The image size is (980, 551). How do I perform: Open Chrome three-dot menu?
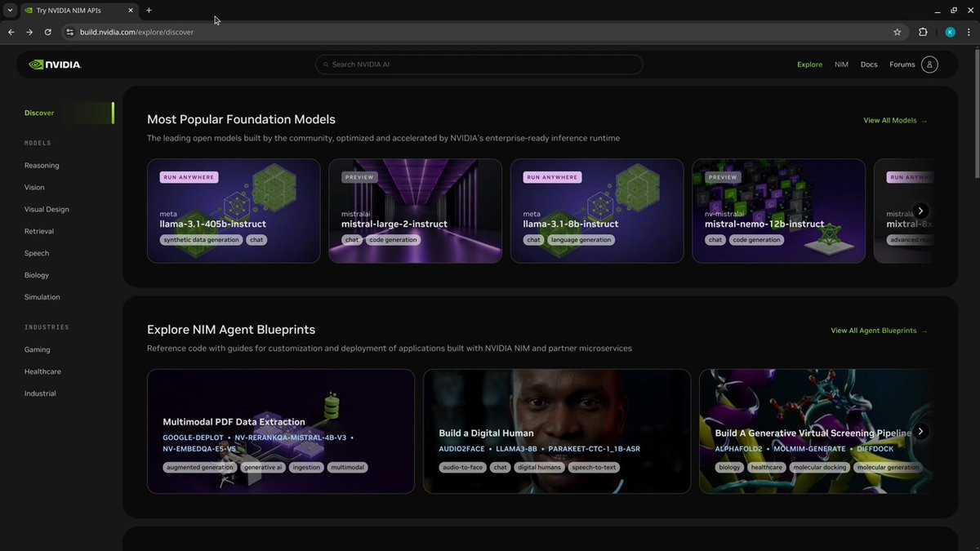(969, 32)
